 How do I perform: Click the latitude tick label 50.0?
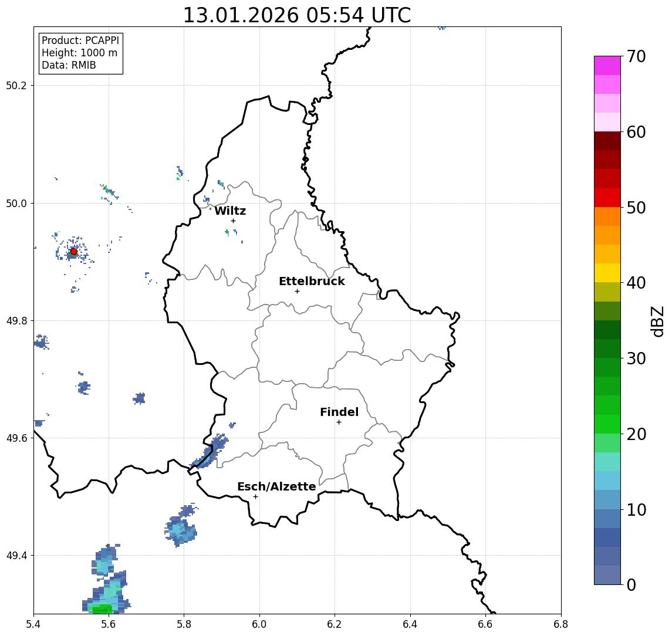coord(16,204)
